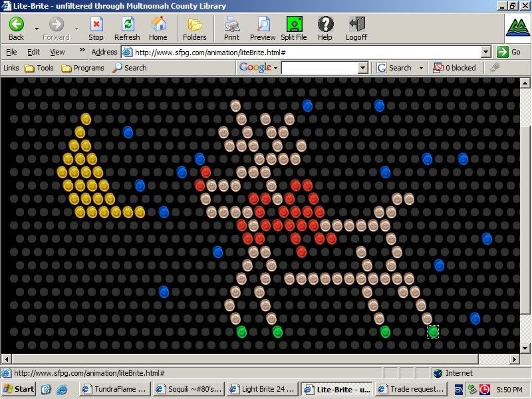Viewport: 532px width, 399px height.
Task: Open the Programs links folder
Action: click(x=82, y=68)
